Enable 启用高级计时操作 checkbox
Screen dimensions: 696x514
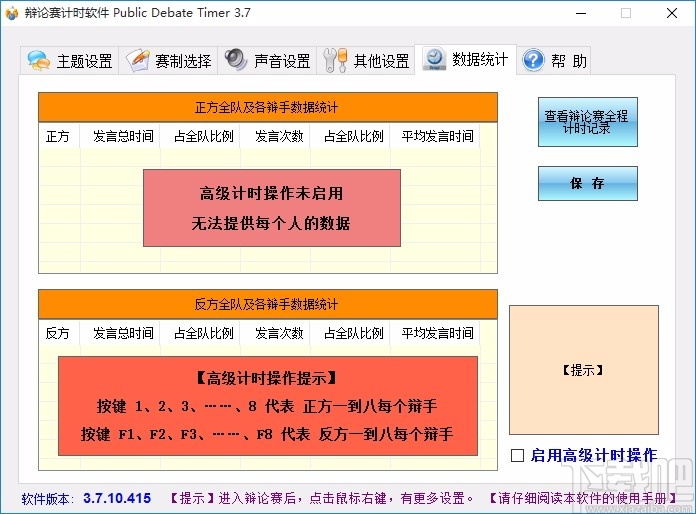pyautogui.click(x=517, y=455)
